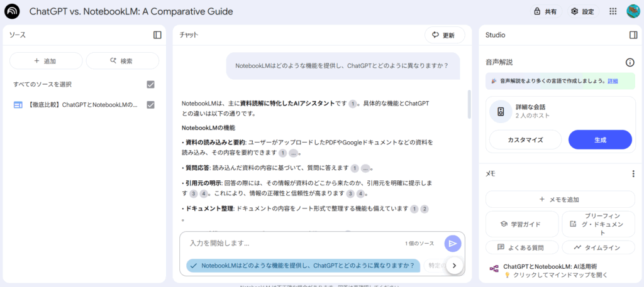Expand the citations ellipsis after 要約できます
Image resolution: width=644 pixels, height=287 pixels.
pyautogui.click(x=293, y=153)
